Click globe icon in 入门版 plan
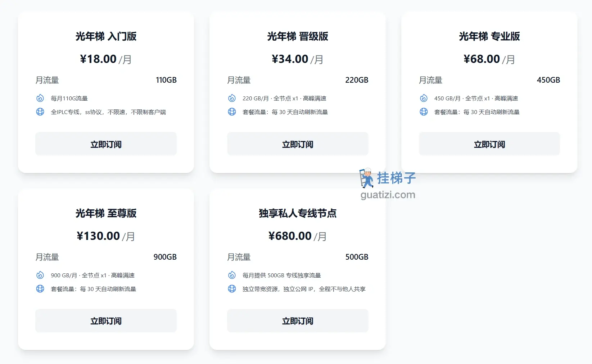 point(40,112)
